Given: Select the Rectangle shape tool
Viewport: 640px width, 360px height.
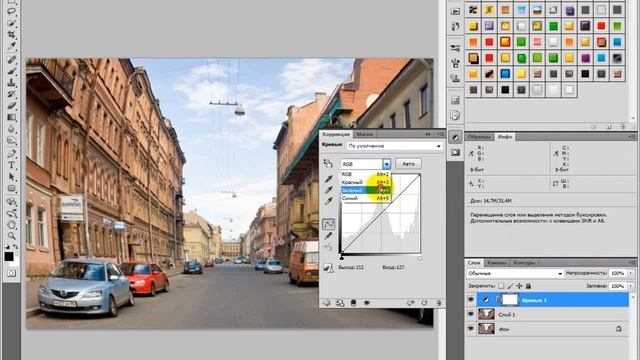Looking at the screenshot, I should [11, 189].
